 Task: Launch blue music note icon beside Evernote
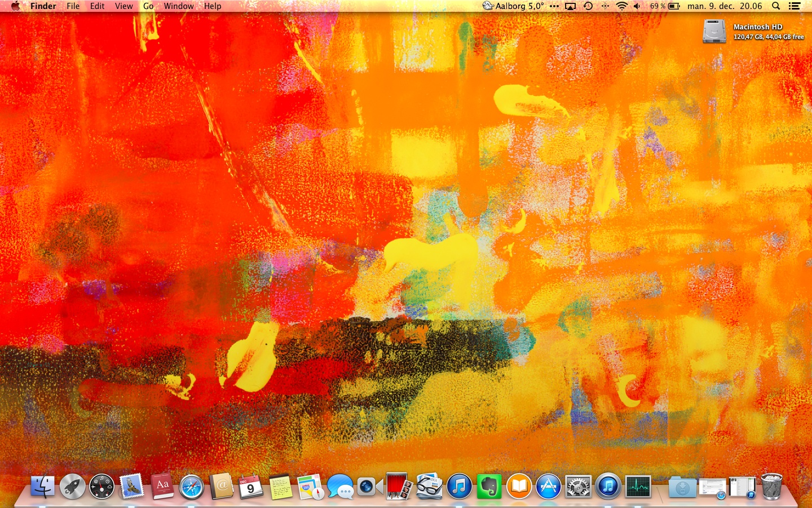[x=459, y=487]
